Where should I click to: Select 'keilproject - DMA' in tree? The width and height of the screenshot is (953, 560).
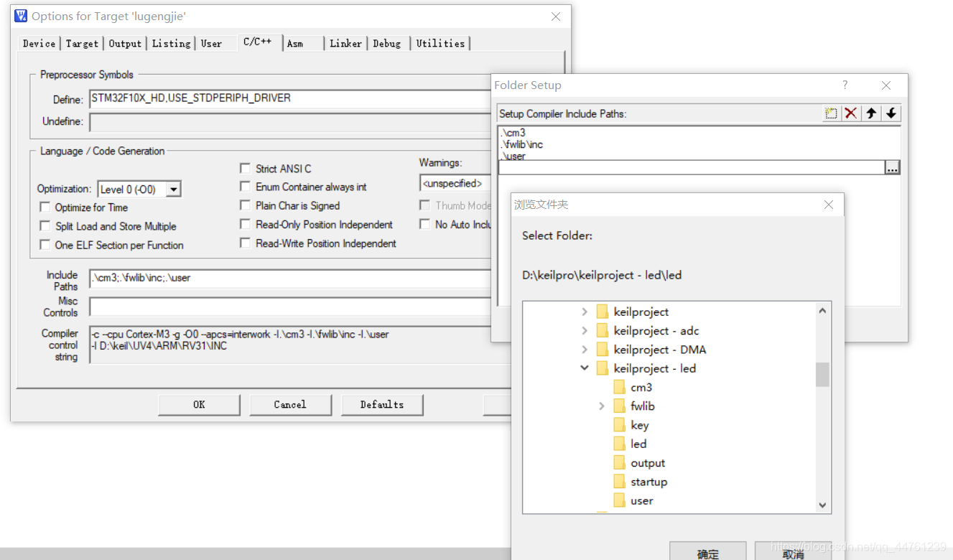pyautogui.click(x=659, y=350)
